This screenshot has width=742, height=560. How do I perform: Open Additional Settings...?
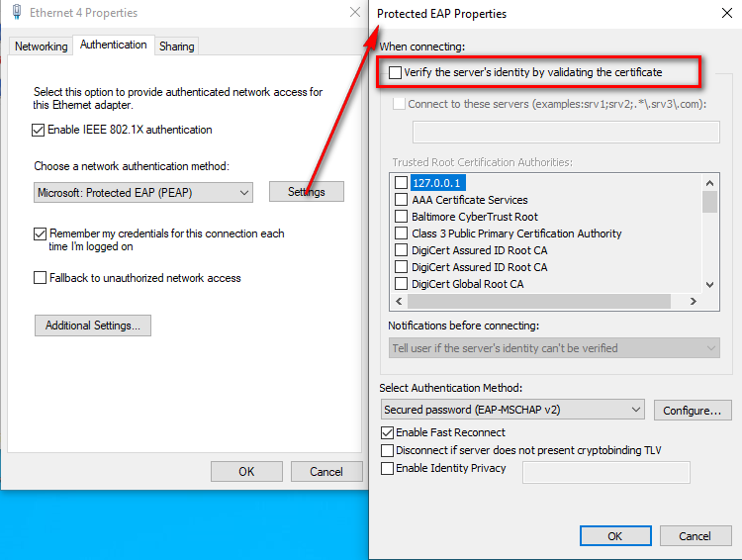(x=93, y=326)
